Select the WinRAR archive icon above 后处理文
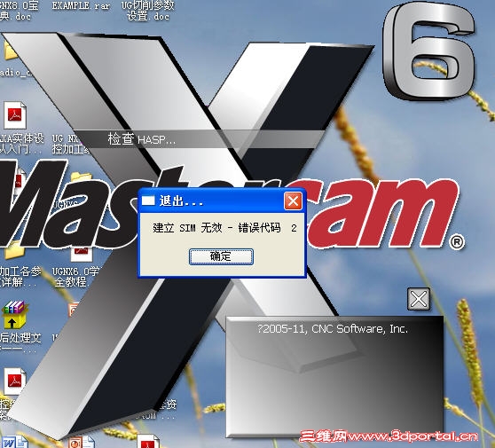 click(x=14, y=315)
